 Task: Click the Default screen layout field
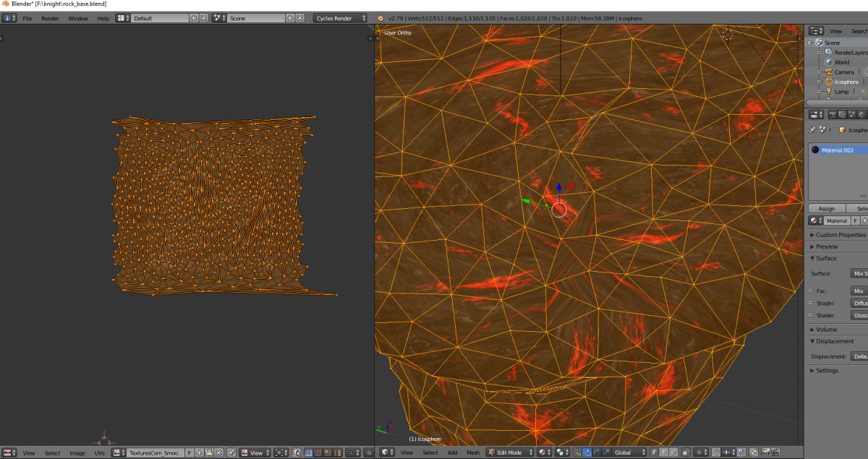coord(161,17)
